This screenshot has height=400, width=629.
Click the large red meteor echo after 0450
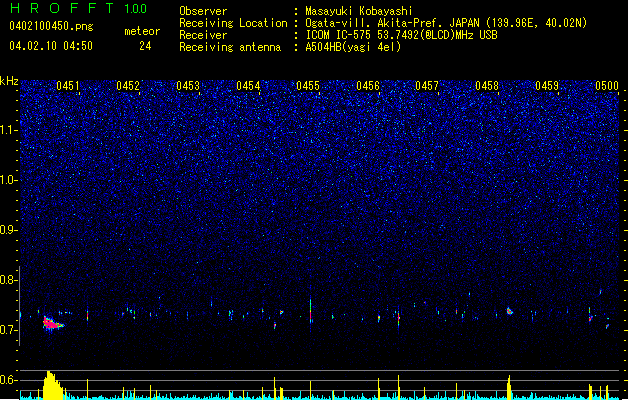(x=52, y=323)
